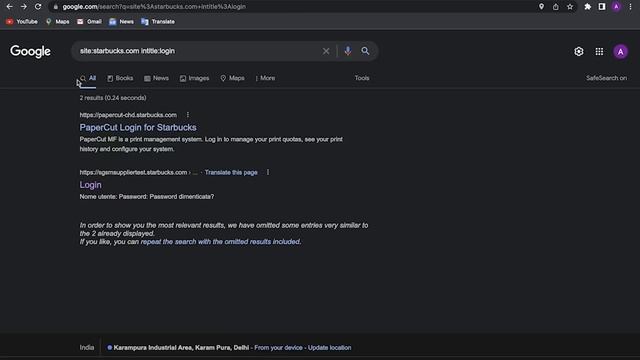Click the lock icon in the address bar

(x=56, y=7)
